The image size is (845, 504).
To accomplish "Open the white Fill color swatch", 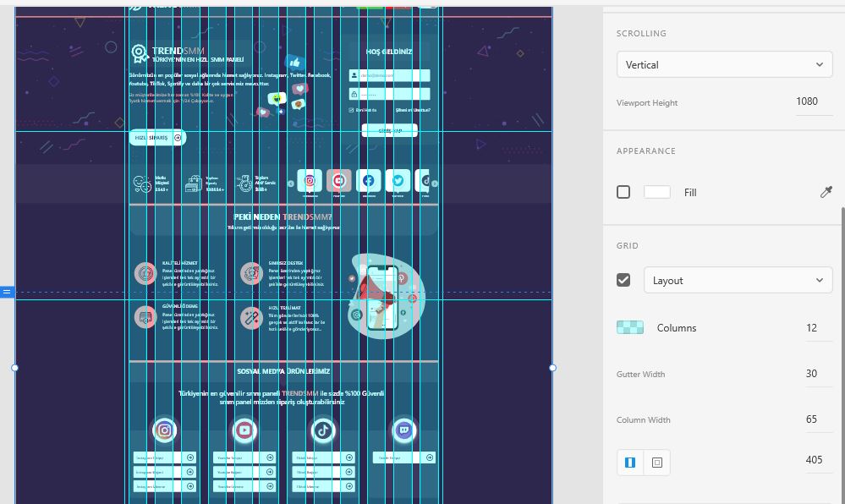I will coord(657,192).
